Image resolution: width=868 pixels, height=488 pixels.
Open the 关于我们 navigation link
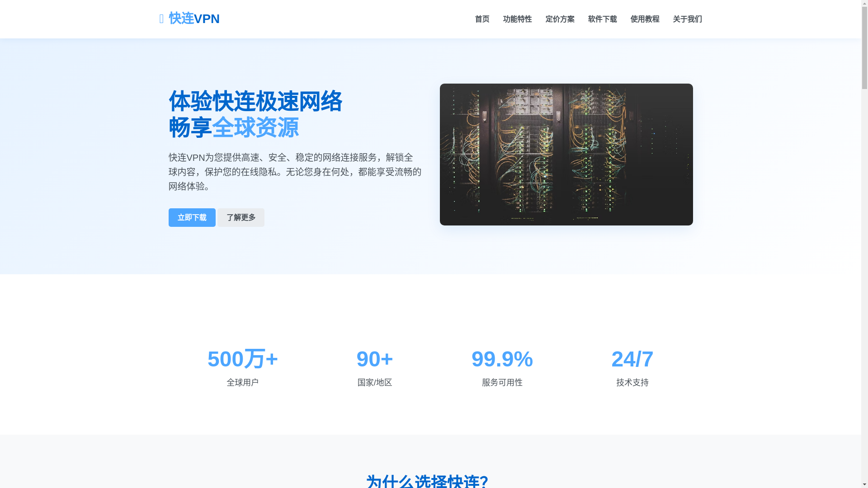tap(687, 19)
